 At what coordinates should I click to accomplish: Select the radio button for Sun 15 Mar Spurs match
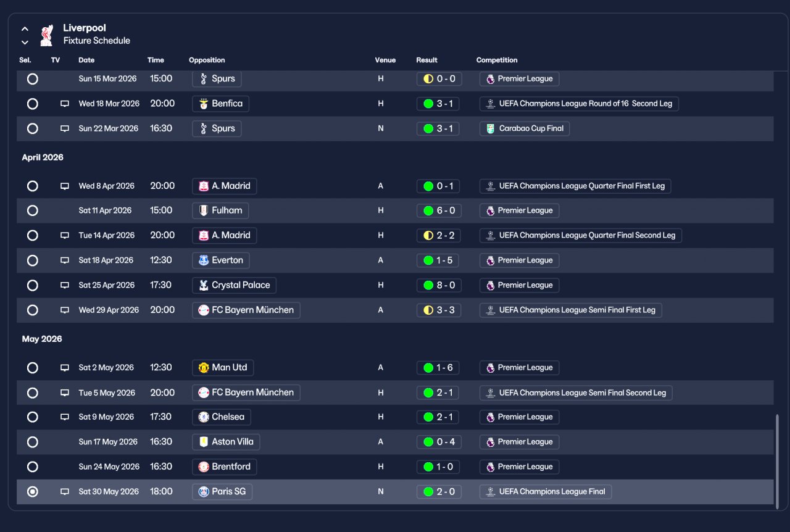click(x=33, y=79)
